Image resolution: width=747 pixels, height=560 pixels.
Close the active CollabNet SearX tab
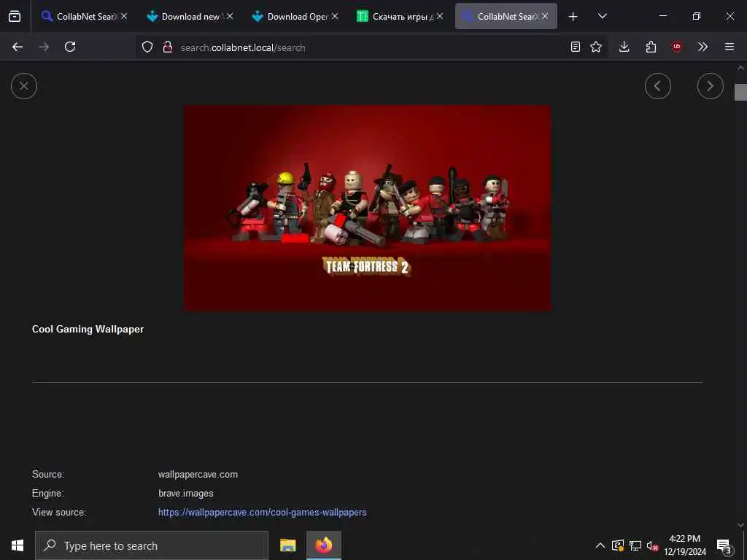545,16
